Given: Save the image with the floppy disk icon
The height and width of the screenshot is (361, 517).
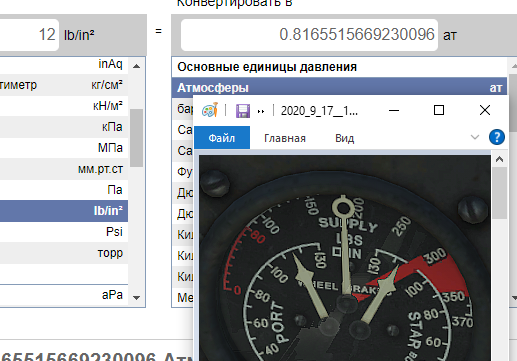Looking at the screenshot, I should 243,111.
